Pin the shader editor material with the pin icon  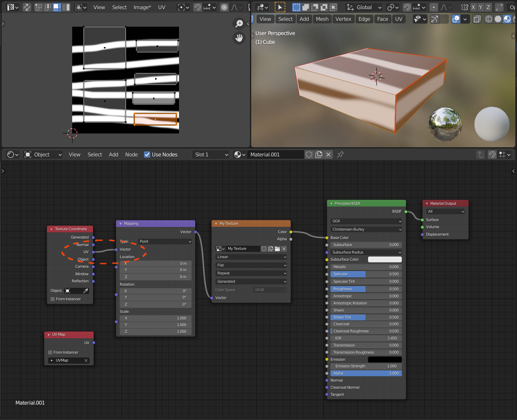pos(340,154)
